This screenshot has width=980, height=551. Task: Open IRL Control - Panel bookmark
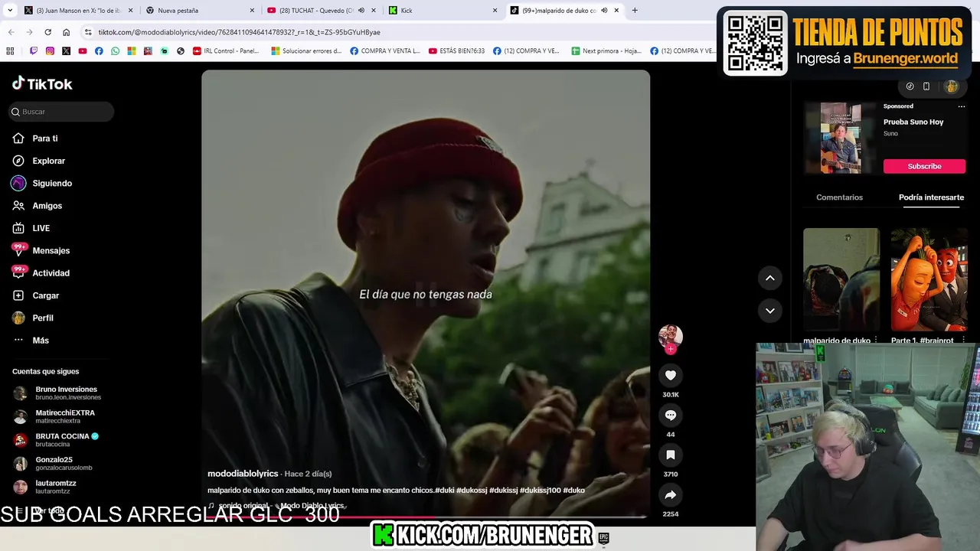226,51
